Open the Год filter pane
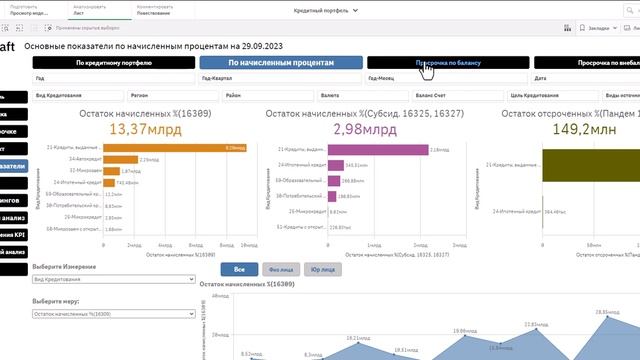 coord(113,78)
